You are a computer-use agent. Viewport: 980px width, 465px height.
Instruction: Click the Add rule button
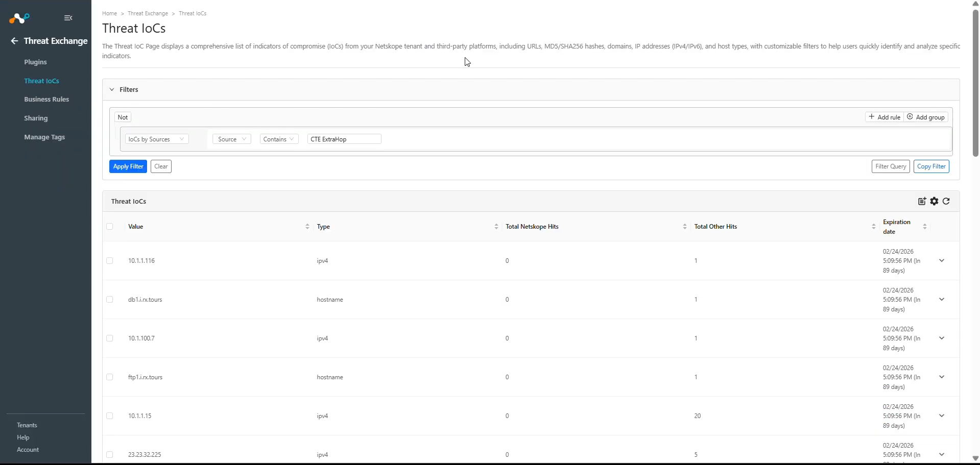pos(885,117)
